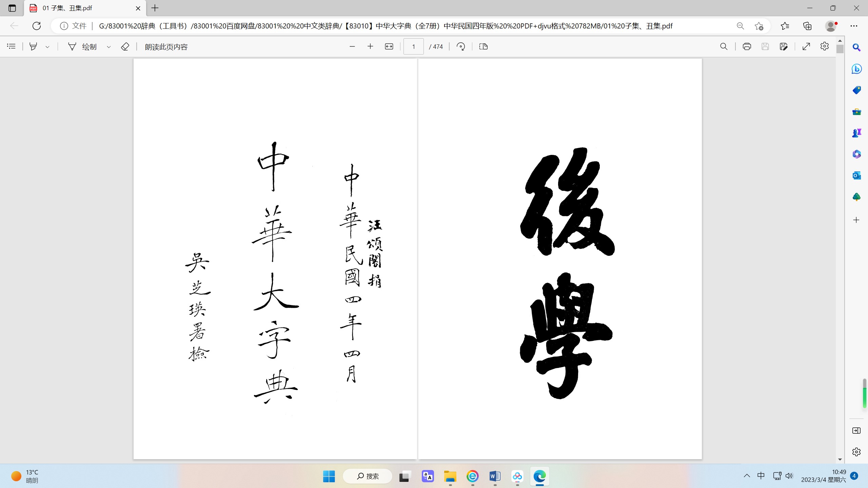Click the Save As icon

[x=784, y=46]
